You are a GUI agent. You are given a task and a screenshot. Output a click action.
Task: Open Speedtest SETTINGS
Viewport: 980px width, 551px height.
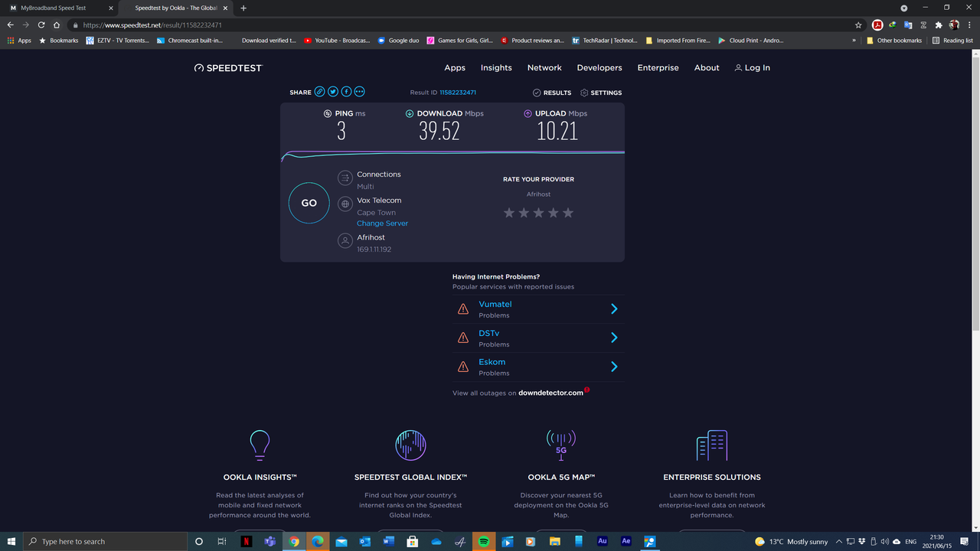[x=601, y=93]
